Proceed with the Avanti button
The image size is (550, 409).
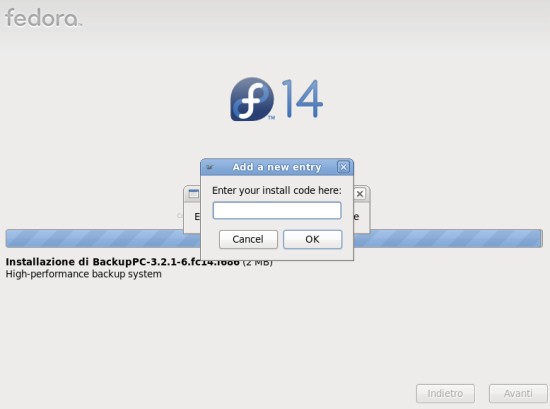518,394
